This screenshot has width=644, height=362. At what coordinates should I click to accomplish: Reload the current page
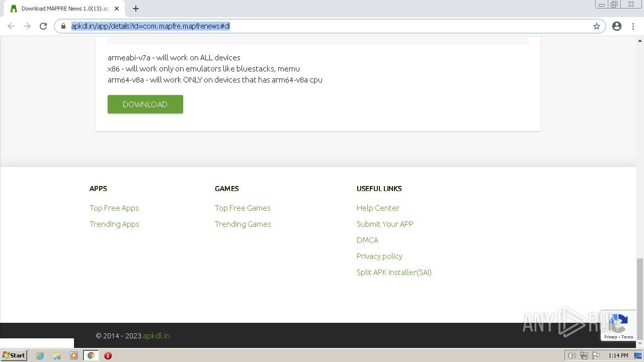click(x=43, y=26)
